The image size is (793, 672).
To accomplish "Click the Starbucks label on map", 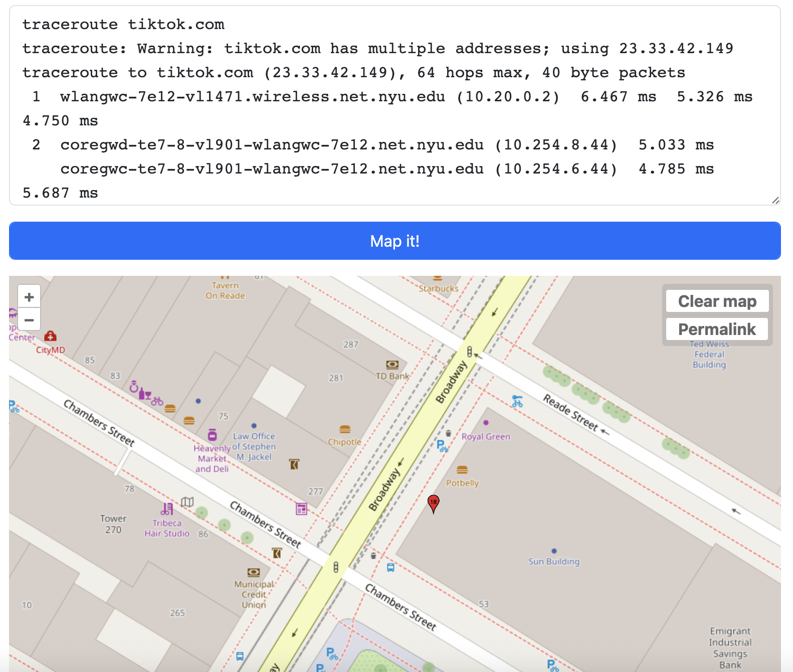I will [x=439, y=288].
